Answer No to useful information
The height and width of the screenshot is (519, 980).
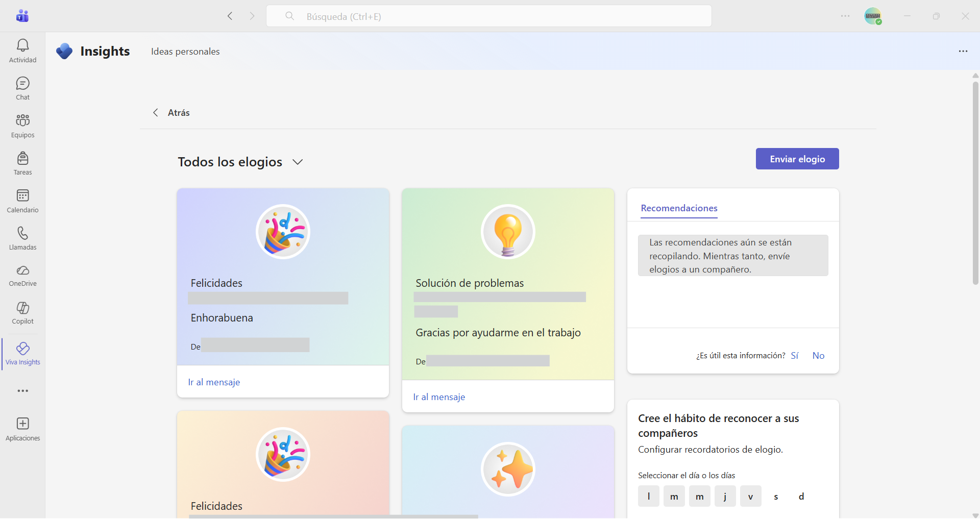818,356
